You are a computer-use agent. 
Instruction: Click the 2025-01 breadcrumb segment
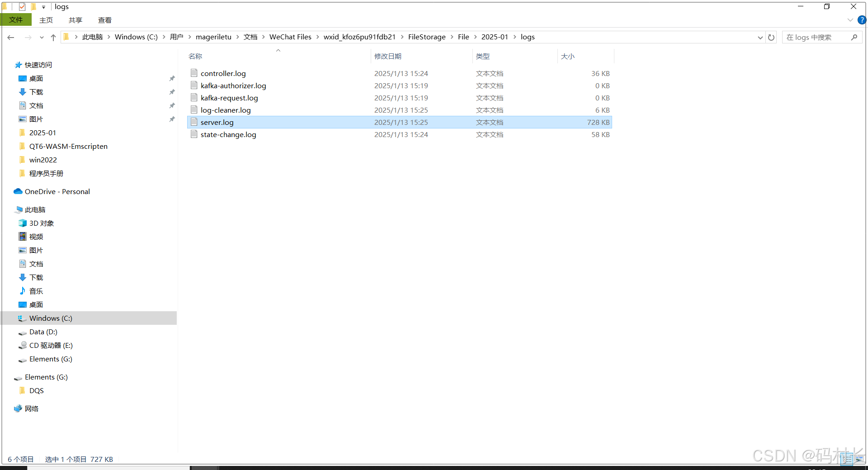tap(495, 37)
